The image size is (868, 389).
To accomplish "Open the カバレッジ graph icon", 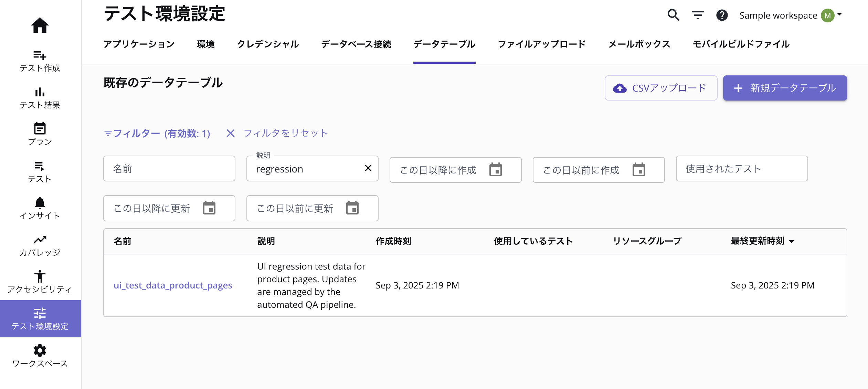I will [40, 240].
